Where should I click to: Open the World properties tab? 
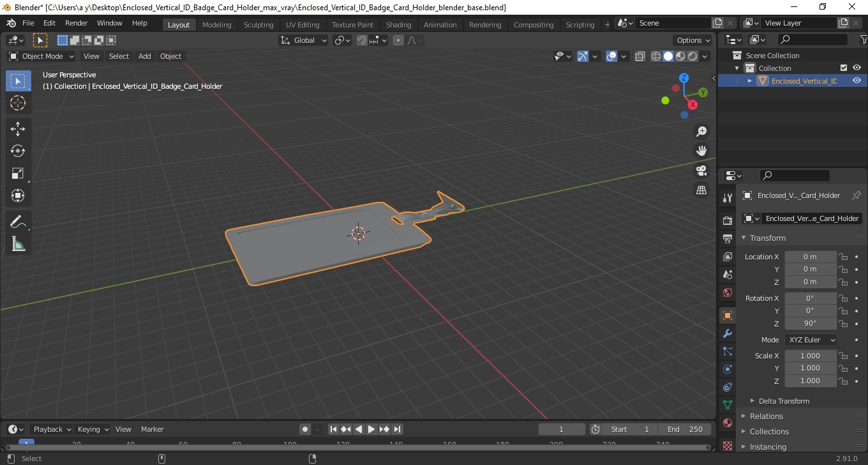pos(727,293)
